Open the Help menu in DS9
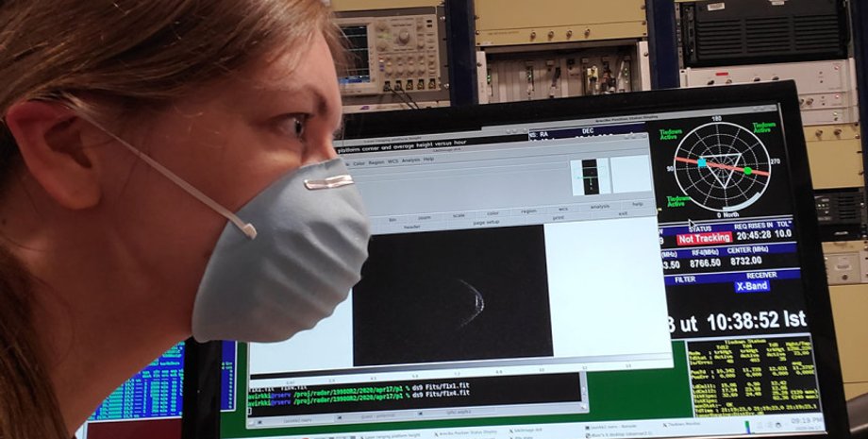The width and height of the screenshot is (868, 439). pos(428,160)
